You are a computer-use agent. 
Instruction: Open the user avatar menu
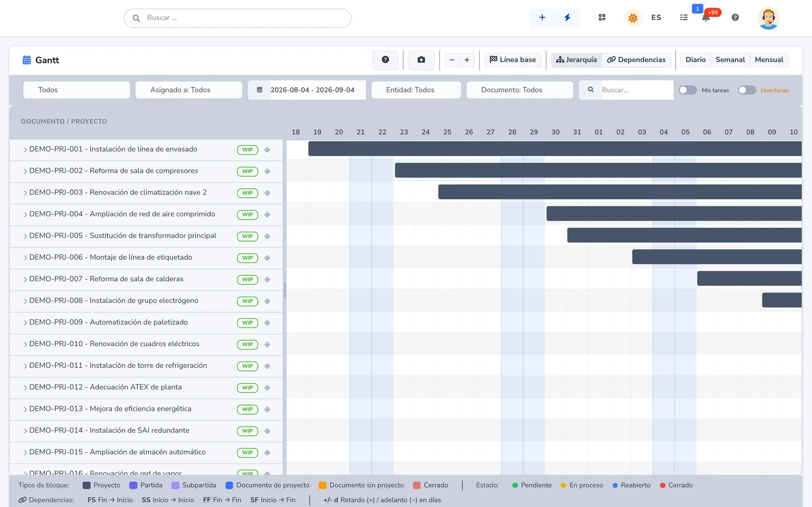(x=768, y=18)
